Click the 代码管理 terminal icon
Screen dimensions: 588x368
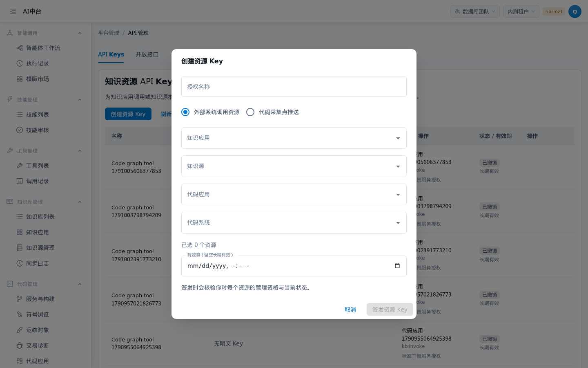[10, 284]
